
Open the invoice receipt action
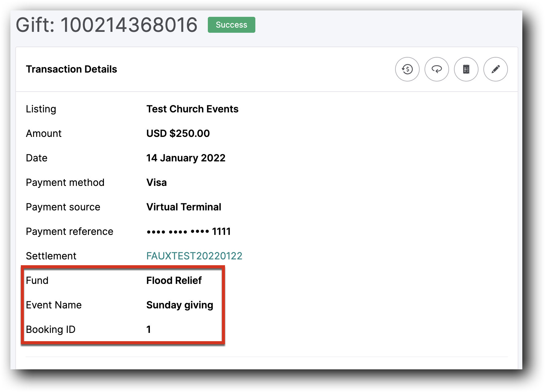pyautogui.click(x=466, y=70)
